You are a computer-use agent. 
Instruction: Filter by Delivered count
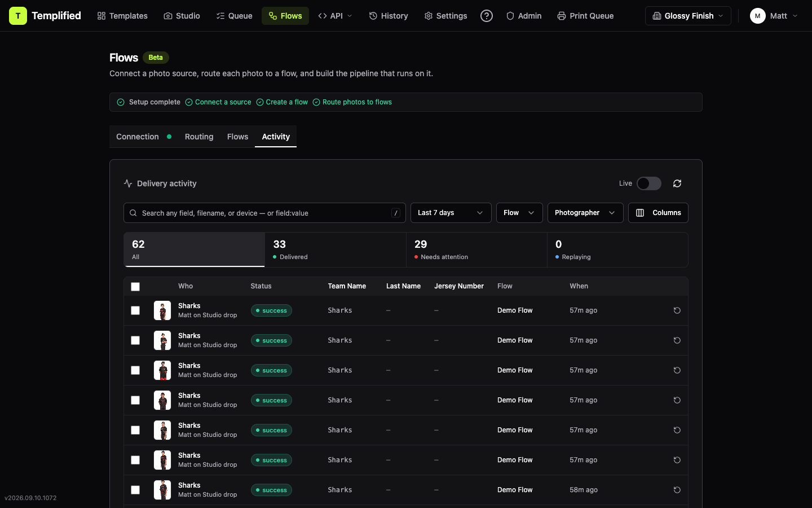click(x=336, y=249)
